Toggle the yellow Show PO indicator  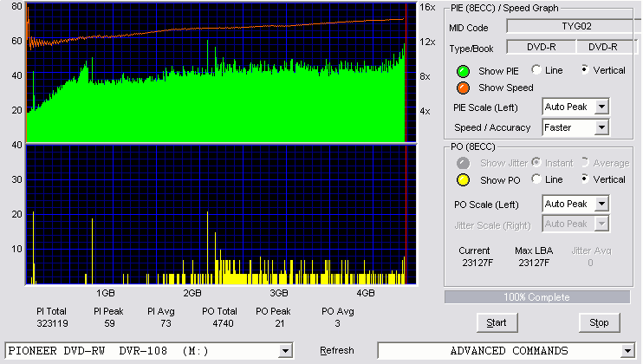[x=463, y=180]
